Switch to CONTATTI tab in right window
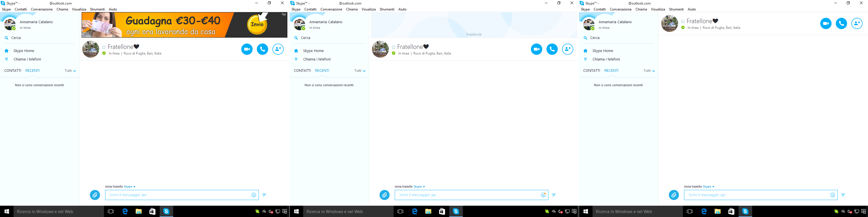The image size is (868, 217). click(x=592, y=70)
